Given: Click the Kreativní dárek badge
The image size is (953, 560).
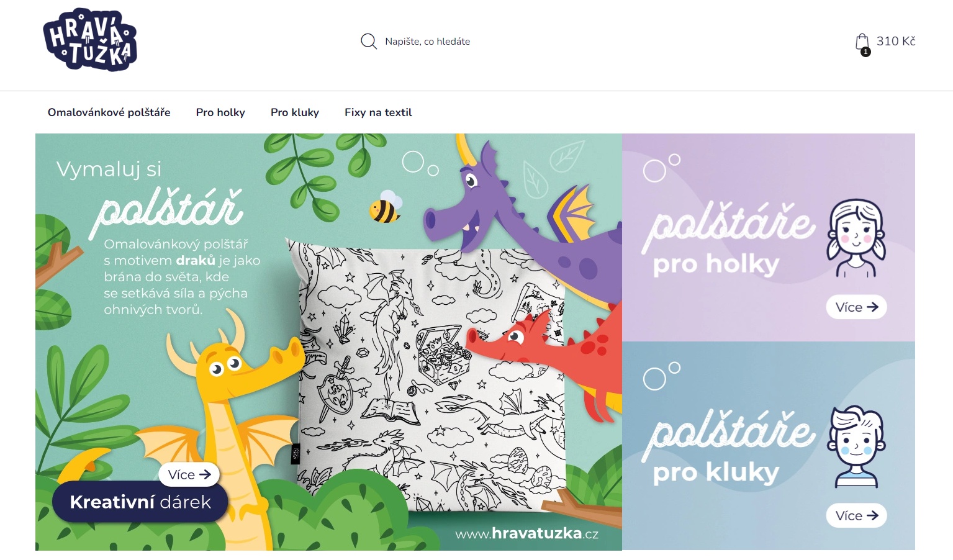Looking at the screenshot, I should pyautogui.click(x=140, y=502).
